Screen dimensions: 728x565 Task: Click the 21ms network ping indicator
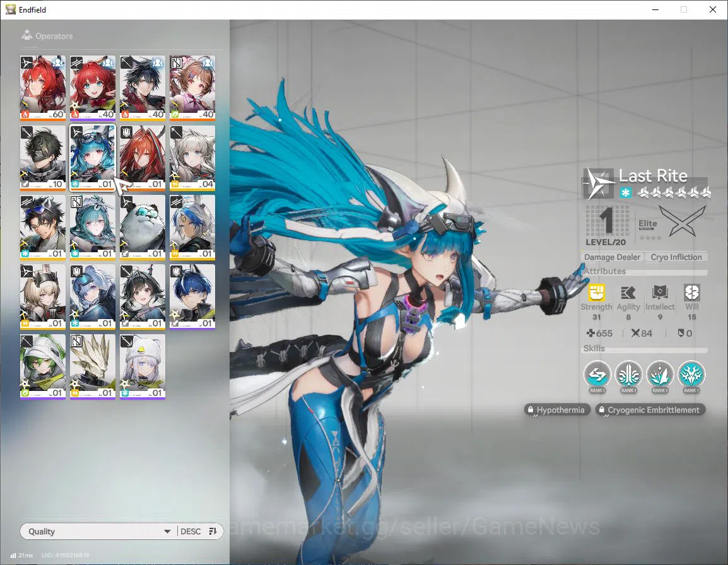tap(22, 556)
